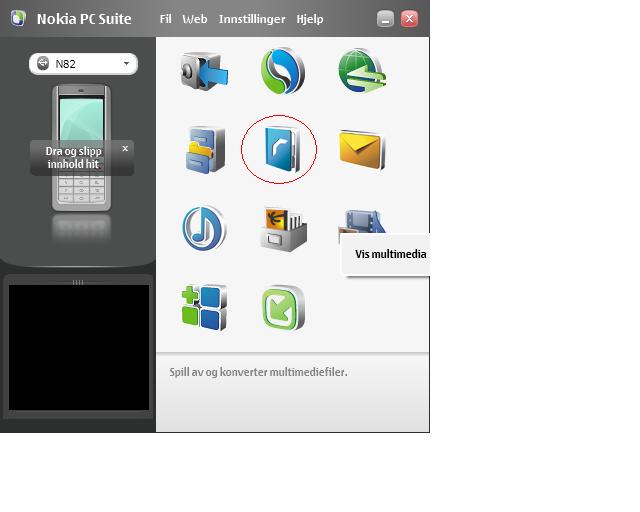Viewport: 640px width, 512px height.
Task: Close the Nokia PC Suite window
Action: pyautogui.click(x=409, y=19)
